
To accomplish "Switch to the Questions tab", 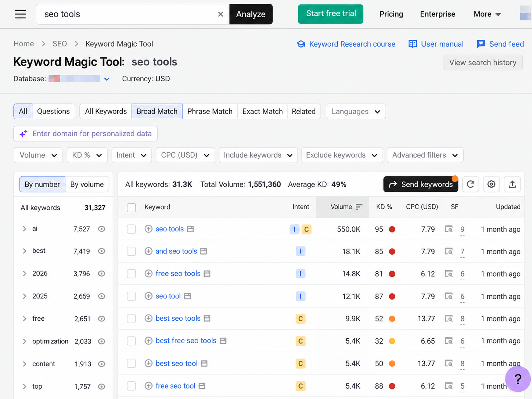I will (53, 111).
